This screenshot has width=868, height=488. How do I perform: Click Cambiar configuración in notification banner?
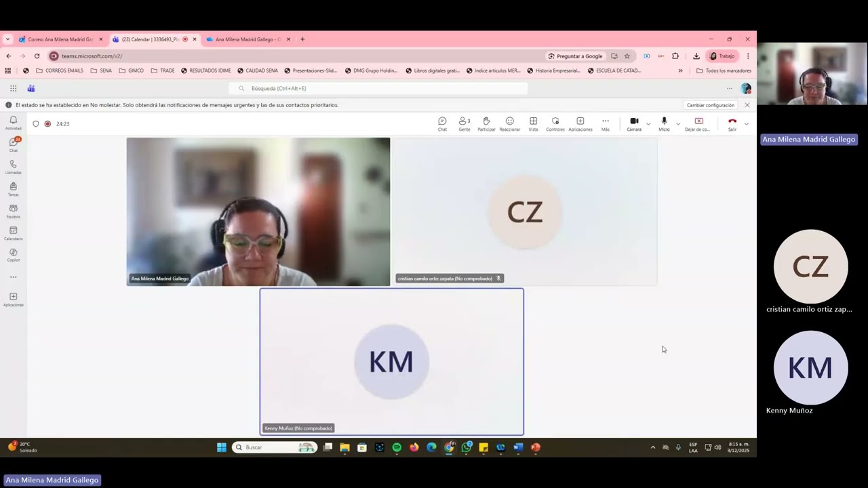click(710, 105)
